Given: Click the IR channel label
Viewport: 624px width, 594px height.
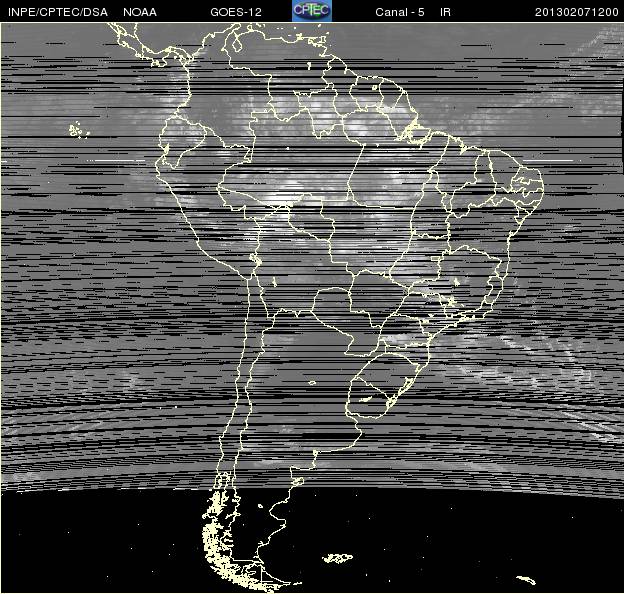Looking at the screenshot, I should point(445,12).
